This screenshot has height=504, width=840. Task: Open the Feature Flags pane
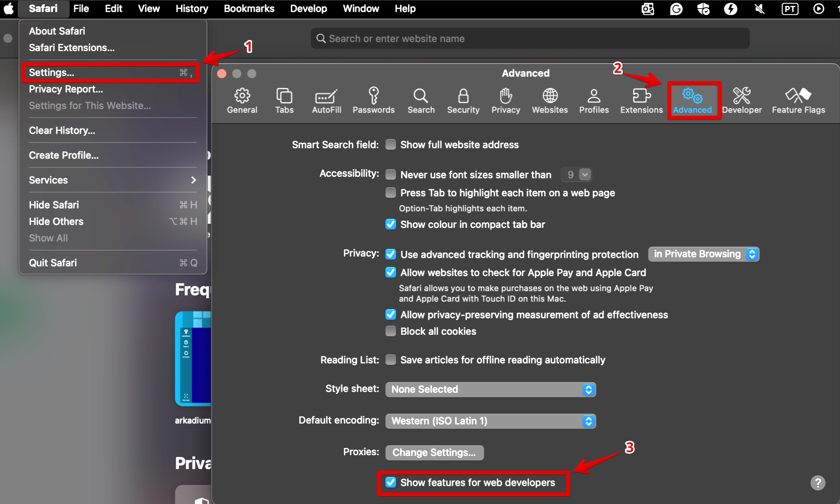coord(798,101)
